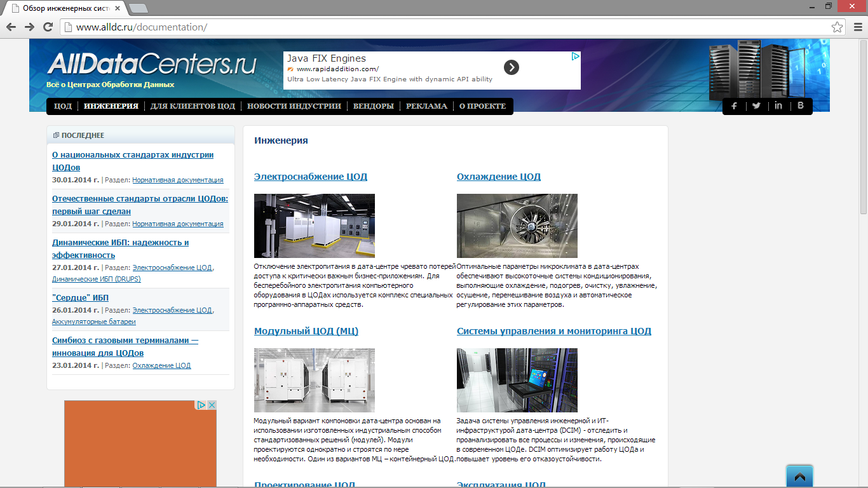The image size is (868, 488).
Task: Click the power supply room thumbnail image
Action: pos(315,226)
